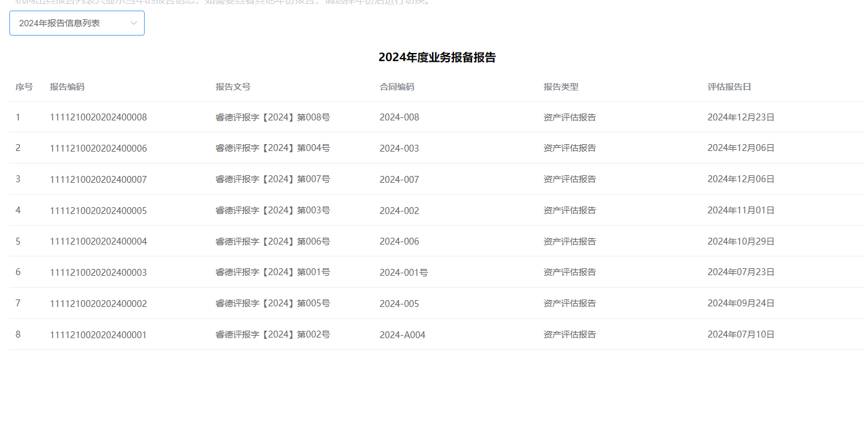The image size is (868, 433).
Task: Select the 合同编码 column header
Action: [x=397, y=87]
